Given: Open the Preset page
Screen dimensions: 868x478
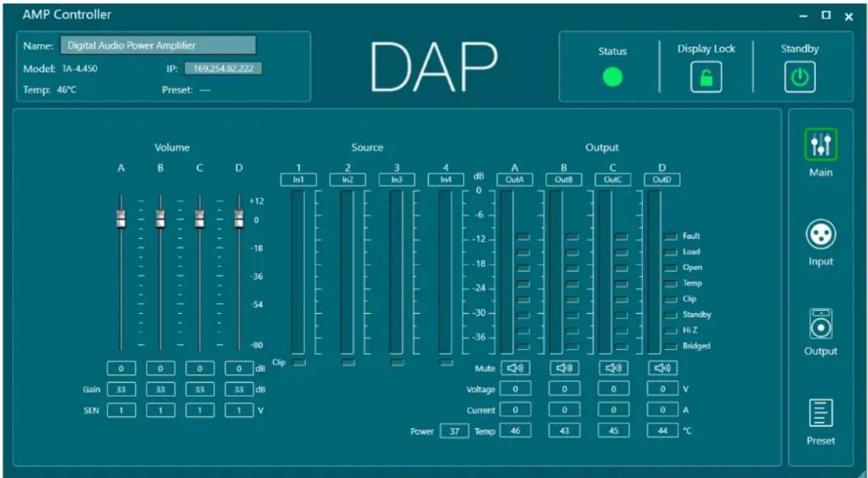Looking at the screenshot, I should click(821, 413).
